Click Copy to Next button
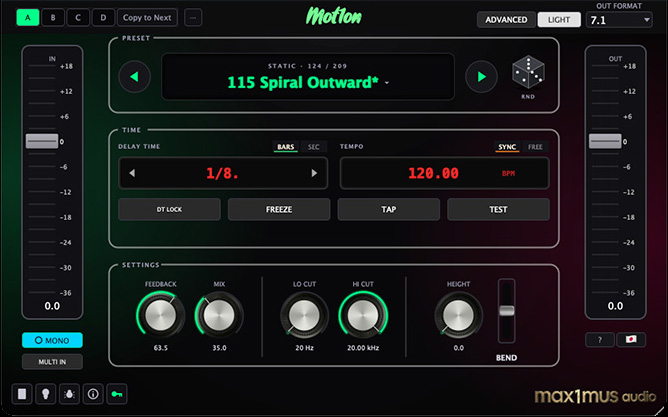The image size is (668, 417). coord(147,18)
